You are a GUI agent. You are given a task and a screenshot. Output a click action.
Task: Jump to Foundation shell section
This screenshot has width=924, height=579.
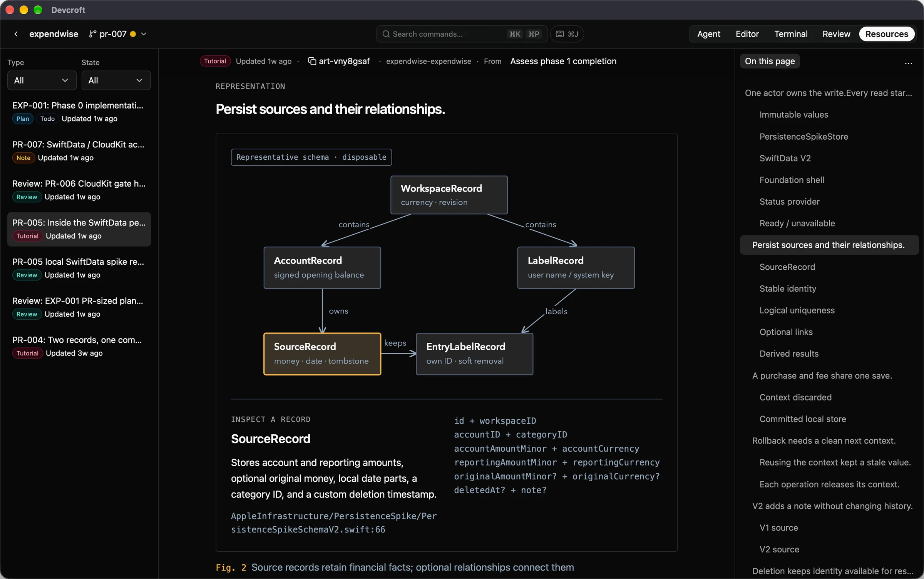(x=792, y=180)
